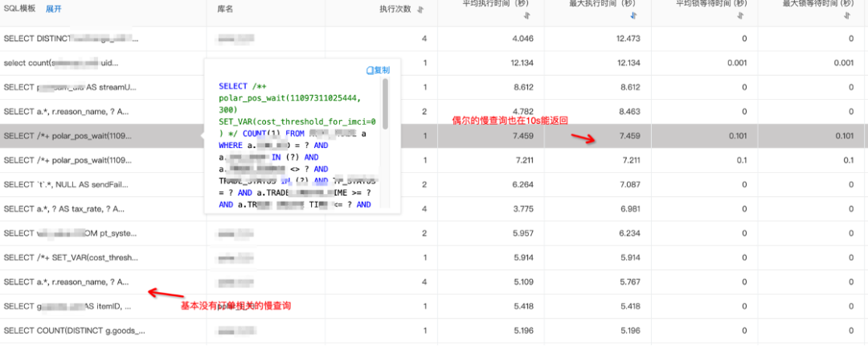Click the max time value 5.767
The width and height of the screenshot is (868, 346).
[x=630, y=282]
